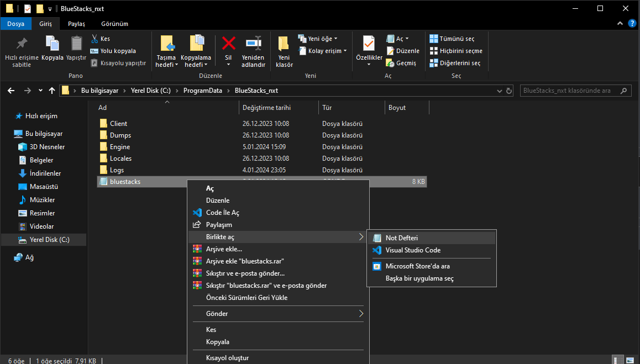
Task: Open Yeni öğe dropdown
Action: point(318,39)
